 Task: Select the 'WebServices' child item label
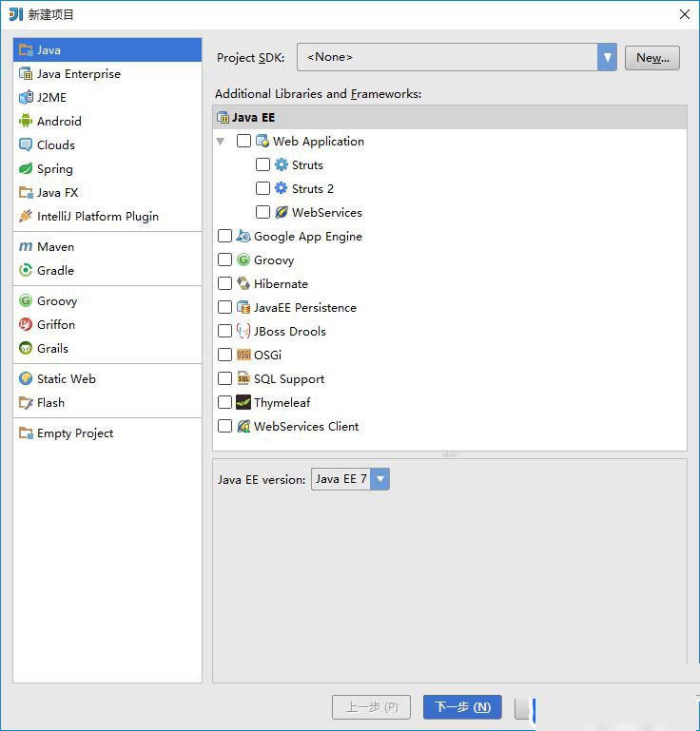(327, 213)
